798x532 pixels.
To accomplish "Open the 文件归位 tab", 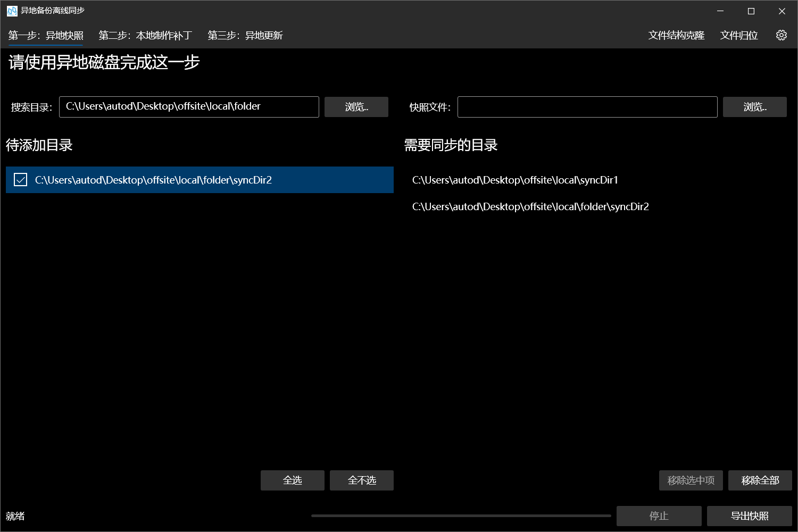I will tap(739, 36).
